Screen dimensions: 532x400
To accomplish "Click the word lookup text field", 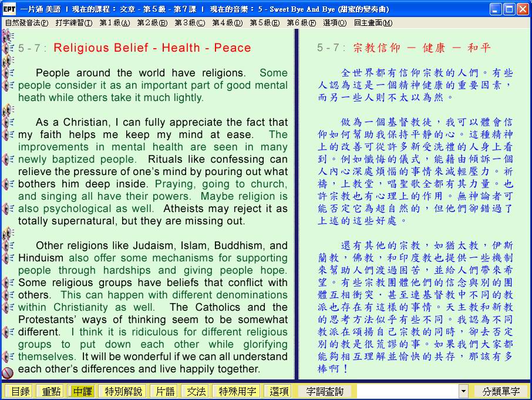I will pyautogui.click(x=407, y=391).
